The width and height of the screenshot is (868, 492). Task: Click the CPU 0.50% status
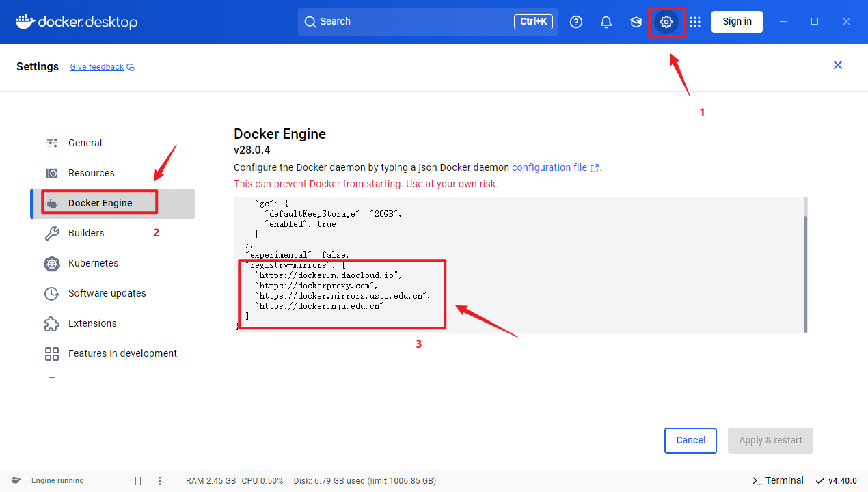[x=262, y=481]
